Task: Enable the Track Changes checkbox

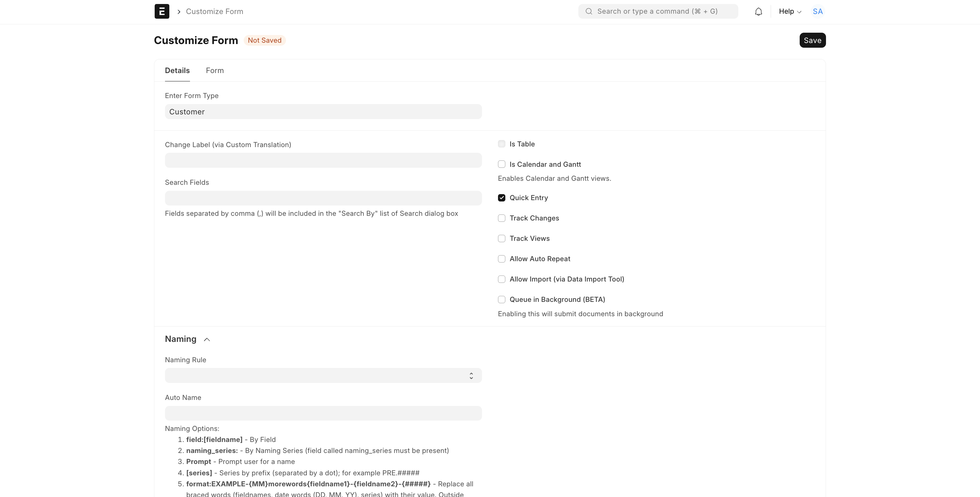Action: [x=501, y=218]
